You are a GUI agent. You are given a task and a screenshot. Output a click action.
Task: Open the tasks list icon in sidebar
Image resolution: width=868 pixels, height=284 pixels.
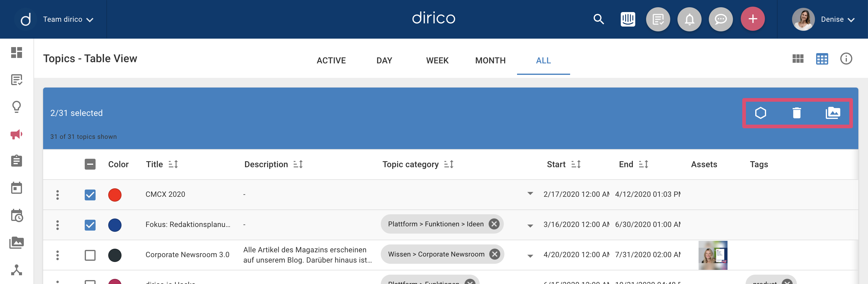[17, 80]
